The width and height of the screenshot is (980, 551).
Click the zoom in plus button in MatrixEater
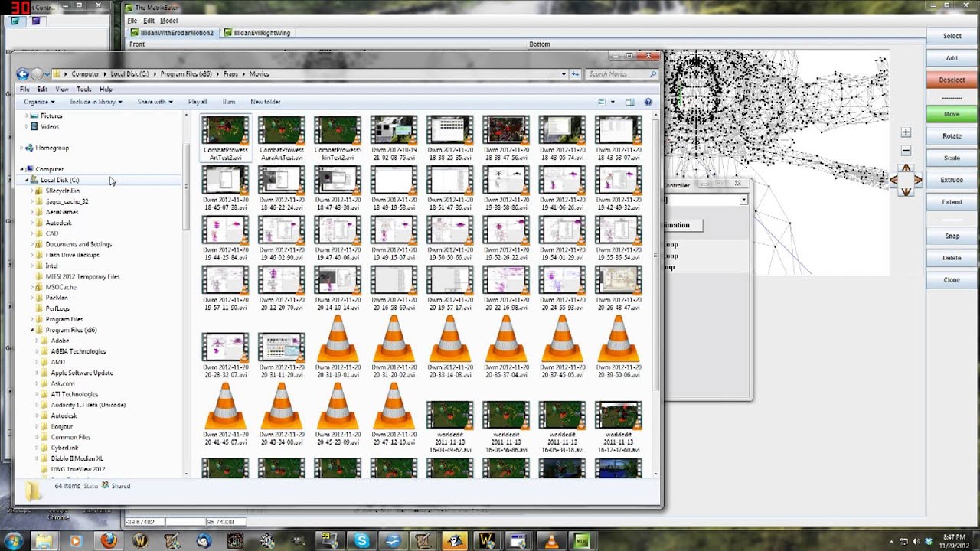click(x=906, y=132)
